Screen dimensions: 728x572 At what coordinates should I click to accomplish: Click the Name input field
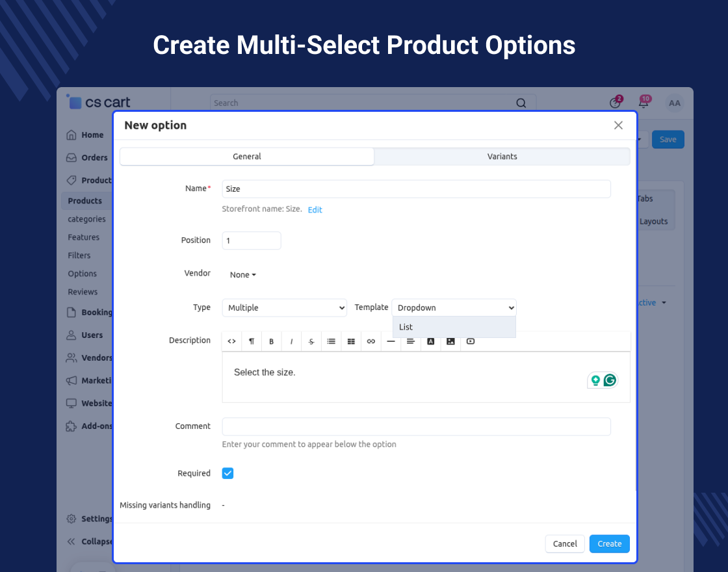point(417,189)
